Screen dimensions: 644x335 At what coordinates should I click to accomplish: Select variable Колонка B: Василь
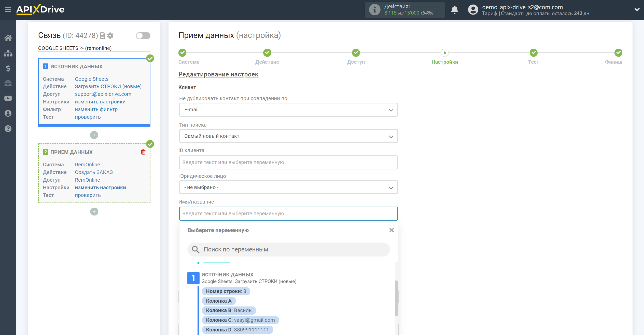click(x=229, y=310)
